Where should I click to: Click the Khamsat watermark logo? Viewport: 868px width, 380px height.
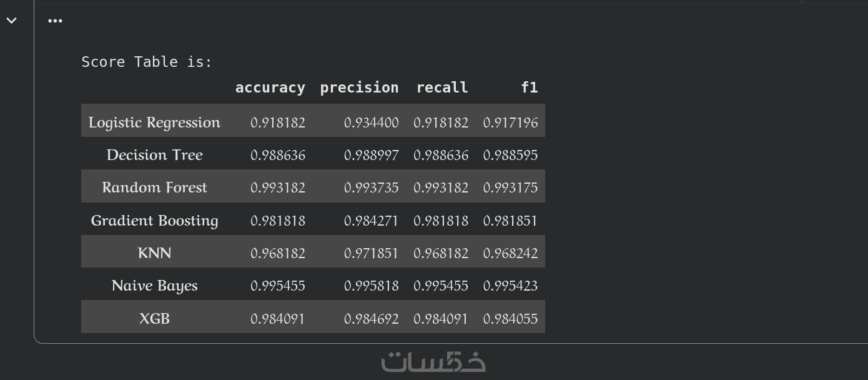coord(433,362)
